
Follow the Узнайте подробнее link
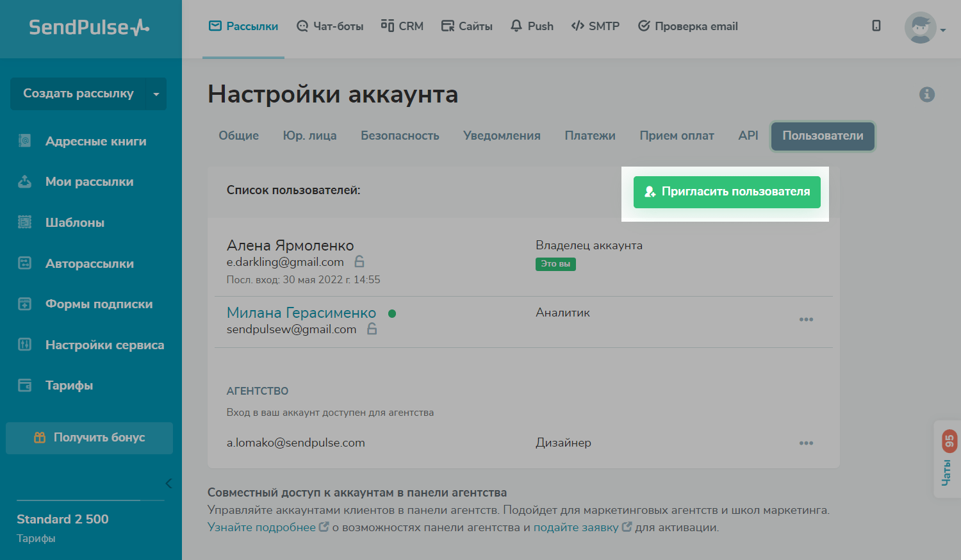coord(261,527)
